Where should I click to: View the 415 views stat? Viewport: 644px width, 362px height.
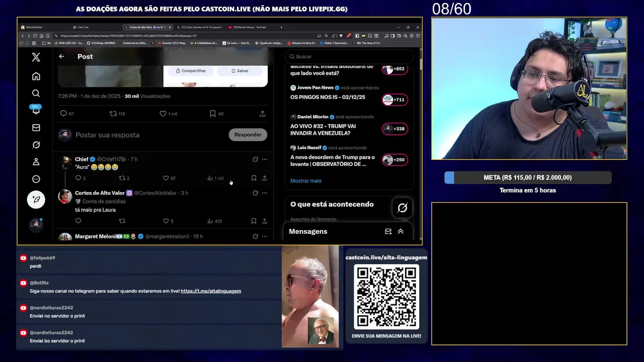tap(214, 221)
